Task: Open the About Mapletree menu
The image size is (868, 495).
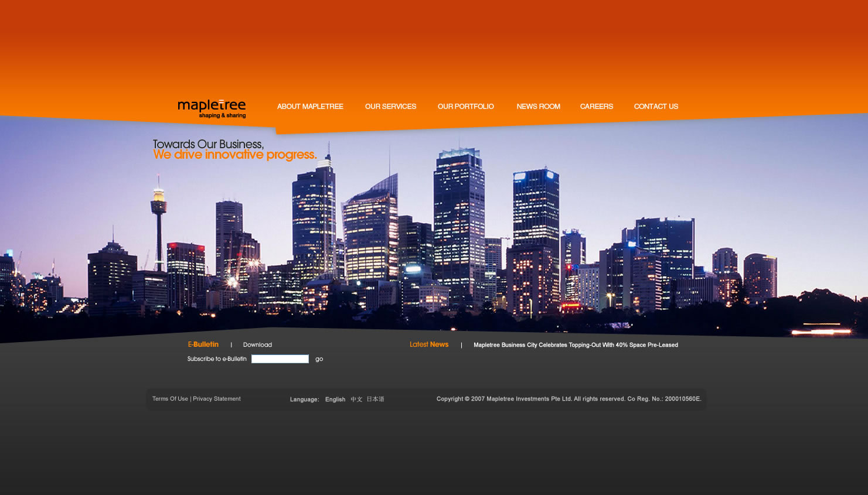Action: tap(310, 107)
